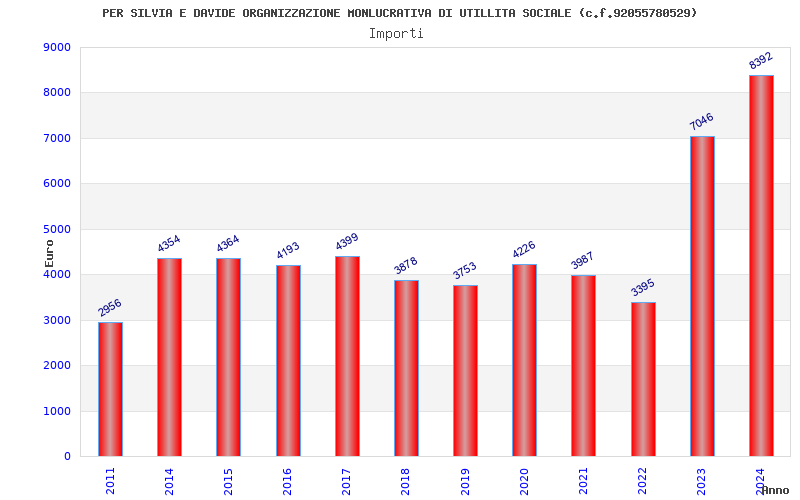
Task: Click the x-axis year label 2019
Action: [x=465, y=481]
